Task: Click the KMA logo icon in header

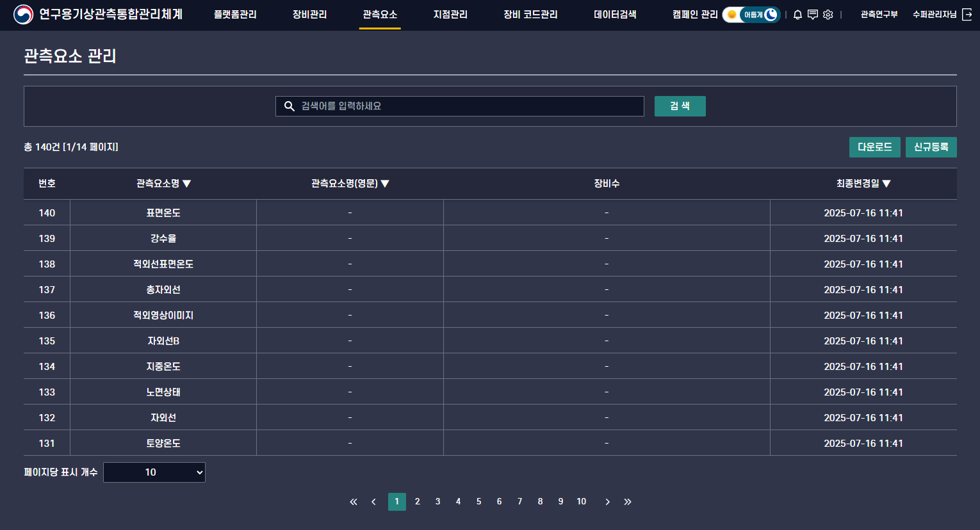Action: [24, 14]
